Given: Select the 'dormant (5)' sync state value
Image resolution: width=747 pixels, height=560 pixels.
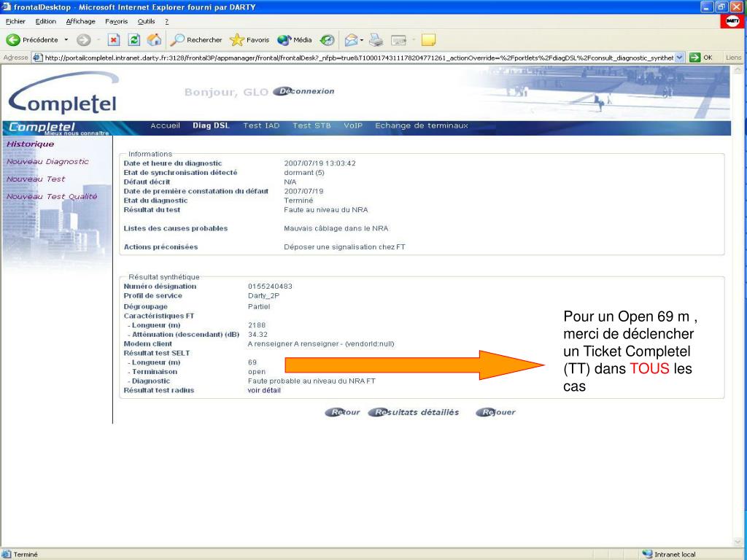Looking at the screenshot, I should coord(304,173).
